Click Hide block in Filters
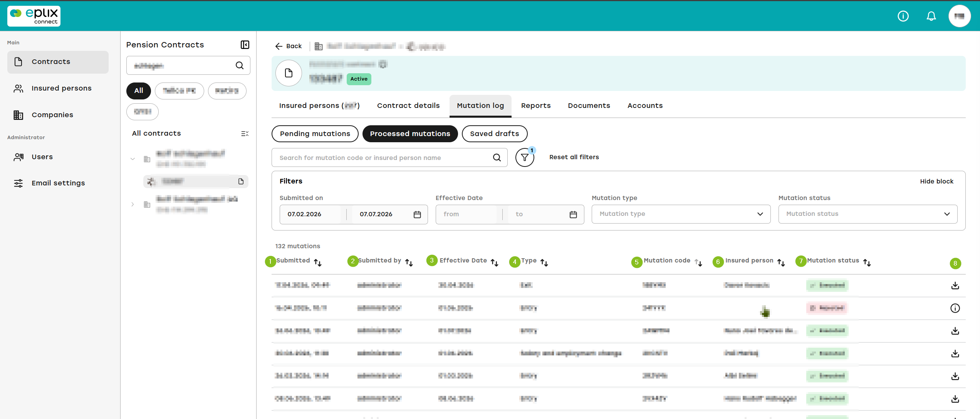This screenshot has height=419, width=980. point(937,181)
